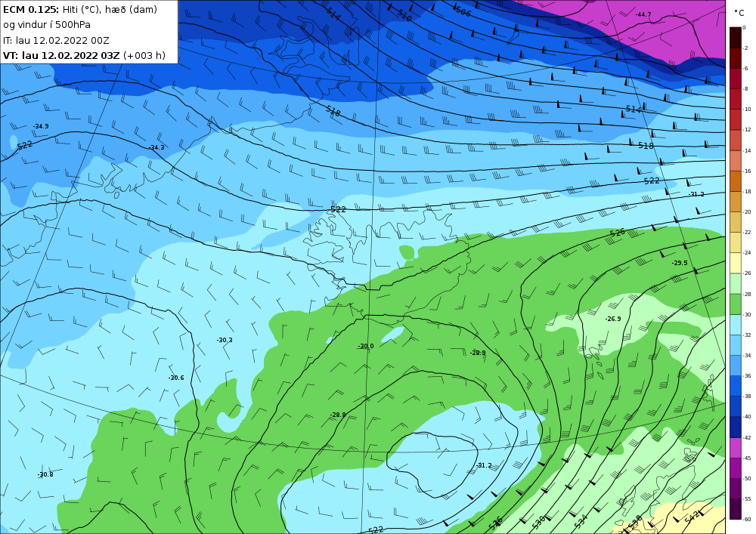Click the temperature value '-34.9' on the map
The width and height of the screenshot is (756, 534).
(x=41, y=126)
